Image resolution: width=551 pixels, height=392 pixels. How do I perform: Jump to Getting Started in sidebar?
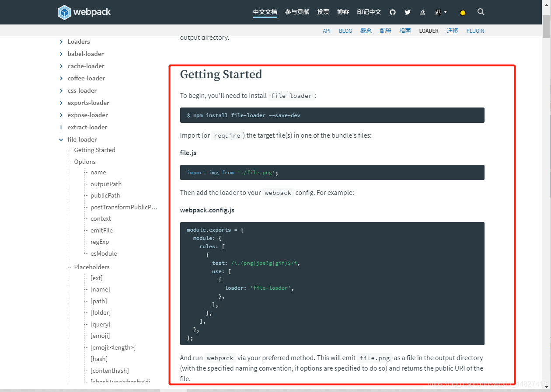click(x=95, y=150)
